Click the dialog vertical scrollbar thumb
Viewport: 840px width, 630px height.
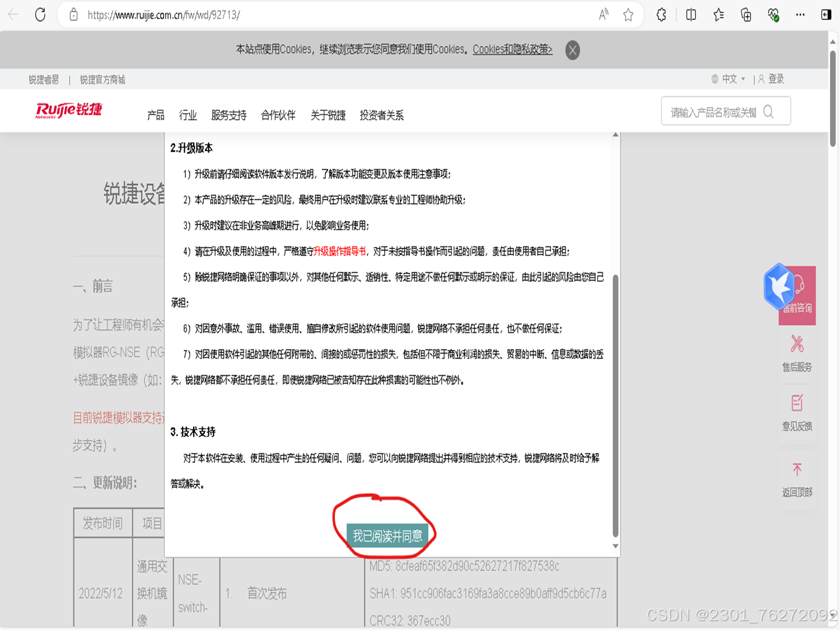pyautogui.click(x=615, y=405)
